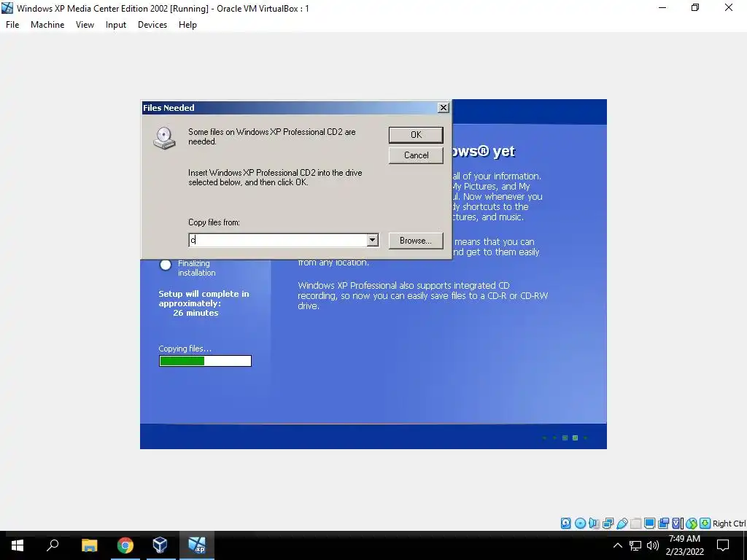Open the Machine menu

[47, 25]
